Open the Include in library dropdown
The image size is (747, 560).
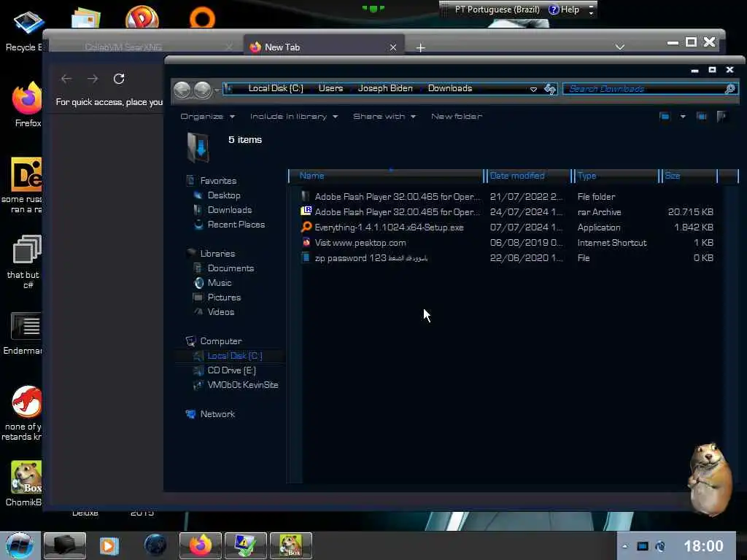click(x=294, y=116)
